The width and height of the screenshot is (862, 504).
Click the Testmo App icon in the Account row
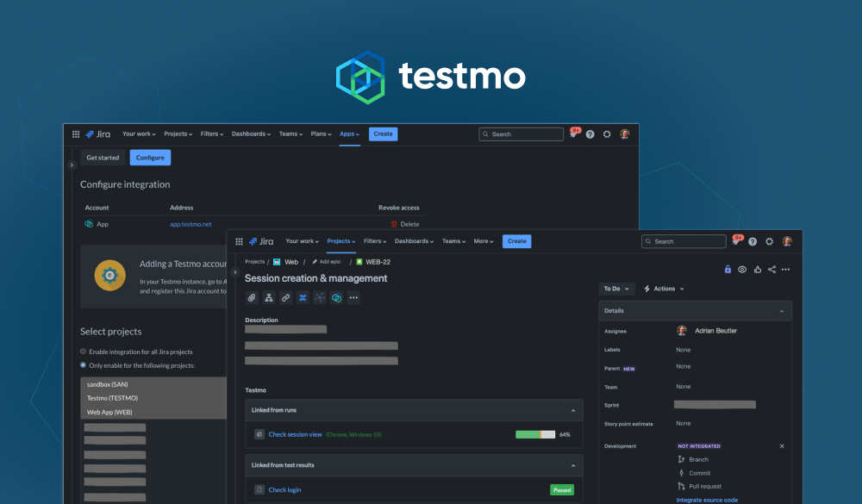pyautogui.click(x=89, y=224)
